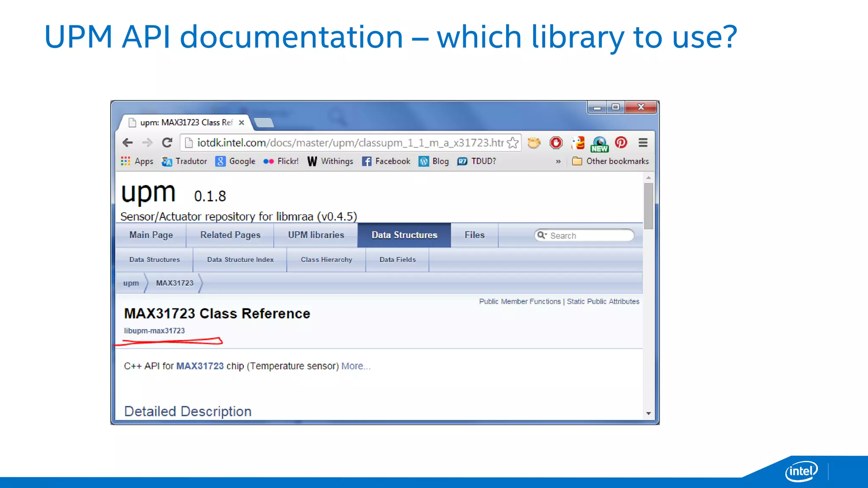Screen dimensions: 868x488
Task: Open the Class Hierarchy sub-tab
Action: [x=326, y=260]
